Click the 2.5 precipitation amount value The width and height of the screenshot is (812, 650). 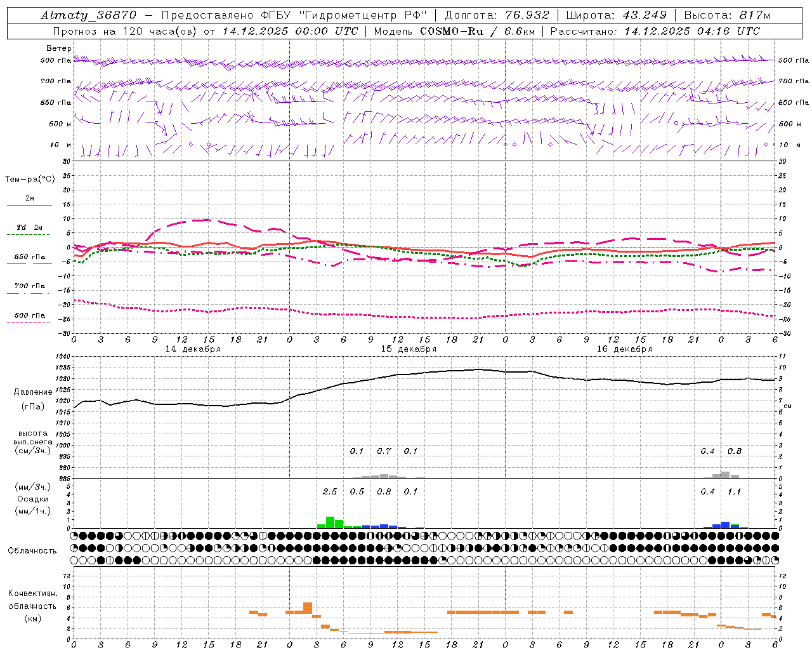[x=330, y=491]
